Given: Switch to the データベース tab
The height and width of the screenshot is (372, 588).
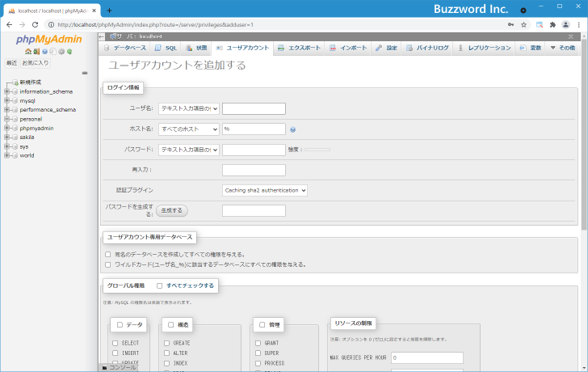Looking at the screenshot, I should pos(125,48).
